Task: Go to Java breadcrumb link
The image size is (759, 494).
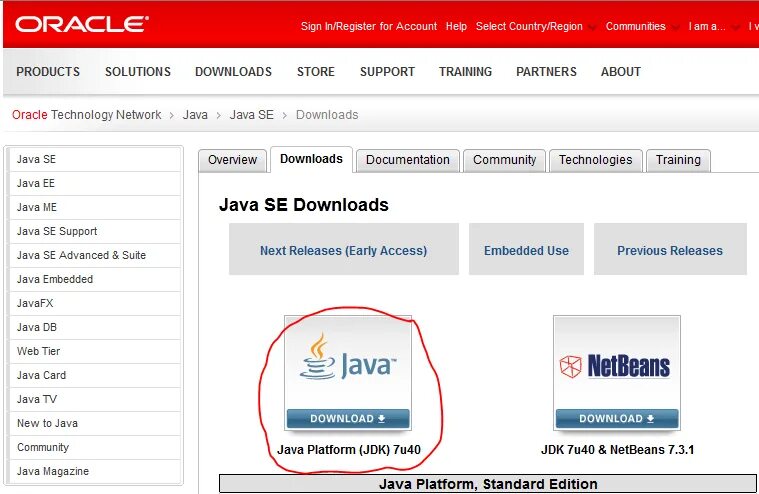Action: [195, 115]
